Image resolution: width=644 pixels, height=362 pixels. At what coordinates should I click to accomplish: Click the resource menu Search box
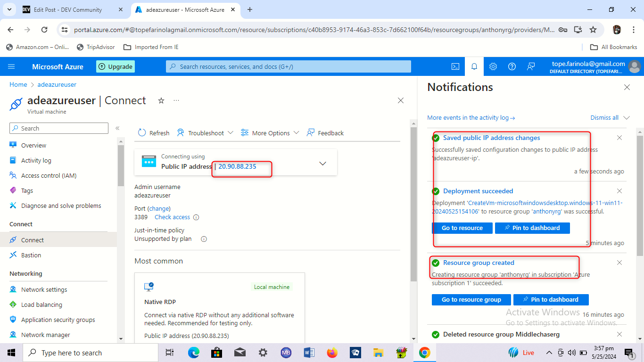coord(59,128)
